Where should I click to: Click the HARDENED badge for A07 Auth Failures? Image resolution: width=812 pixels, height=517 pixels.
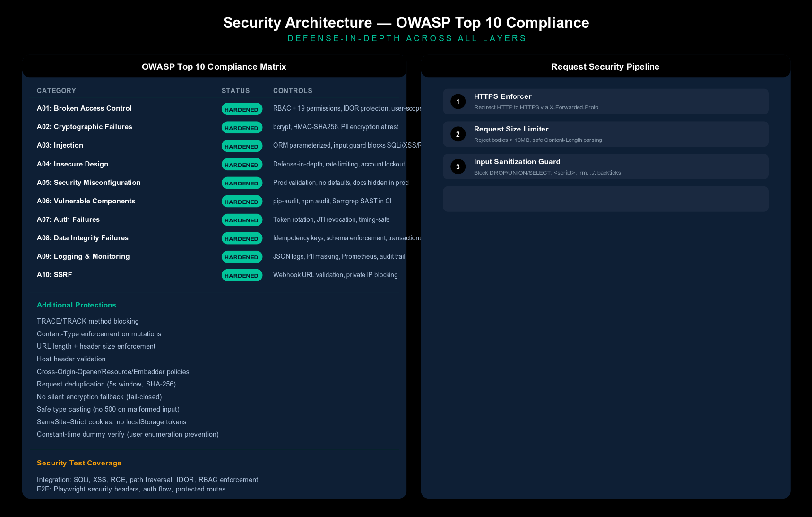(x=242, y=219)
